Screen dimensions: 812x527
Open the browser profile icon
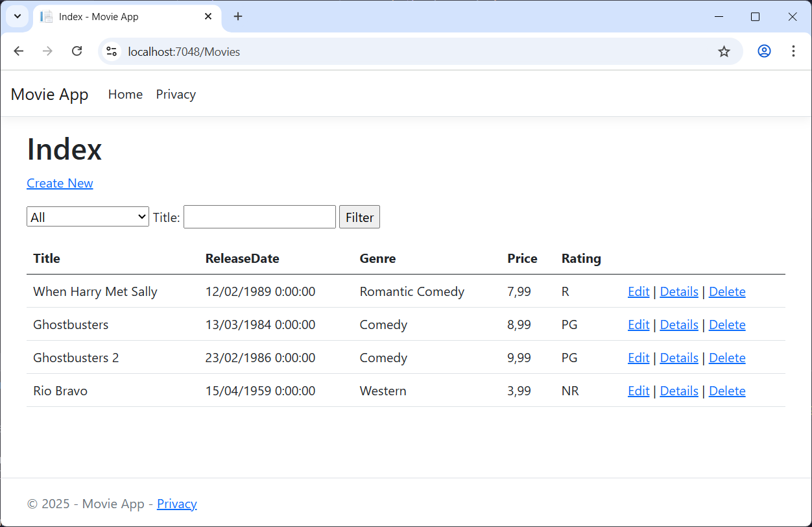coord(764,51)
